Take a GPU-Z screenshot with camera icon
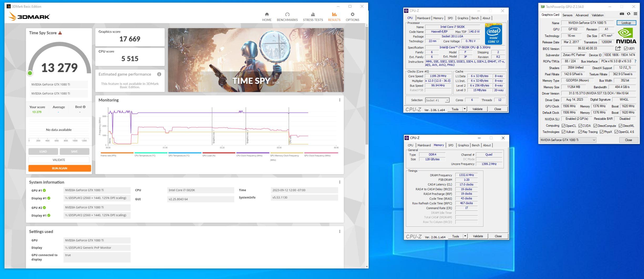Image resolution: width=644 pixels, height=279 pixels. tap(622, 14)
